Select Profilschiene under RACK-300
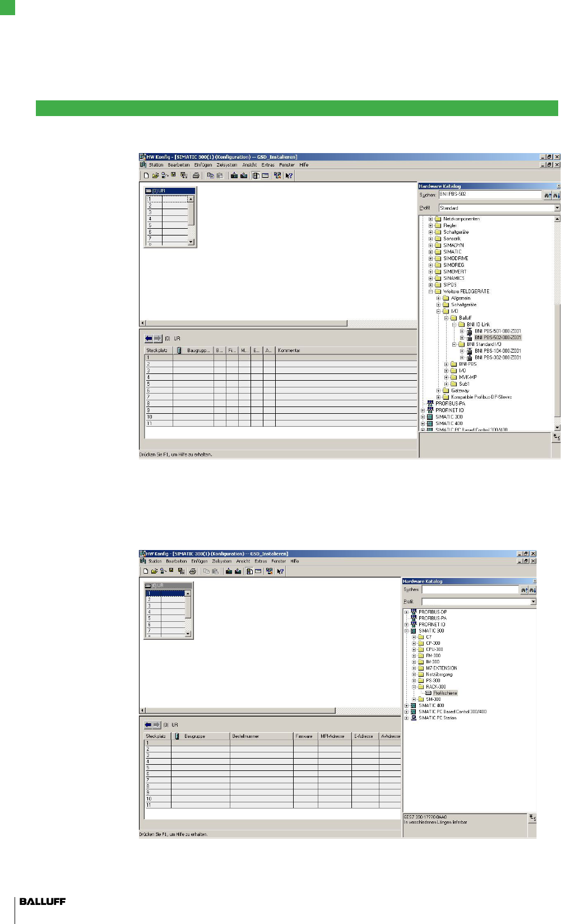Image resolution: width=561 pixels, height=924 pixels. click(x=445, y=693)
